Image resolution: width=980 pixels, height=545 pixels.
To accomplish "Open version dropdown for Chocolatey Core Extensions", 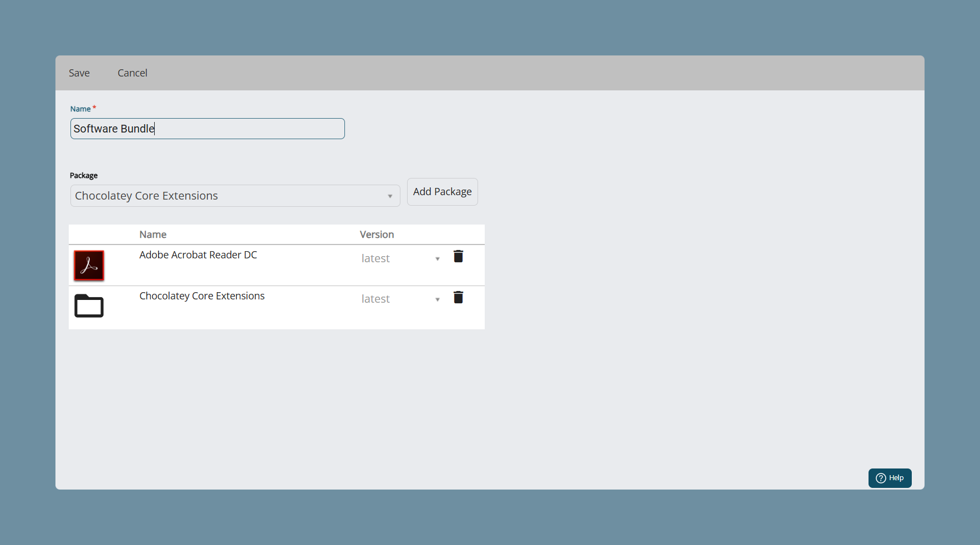I will point(400,299).
